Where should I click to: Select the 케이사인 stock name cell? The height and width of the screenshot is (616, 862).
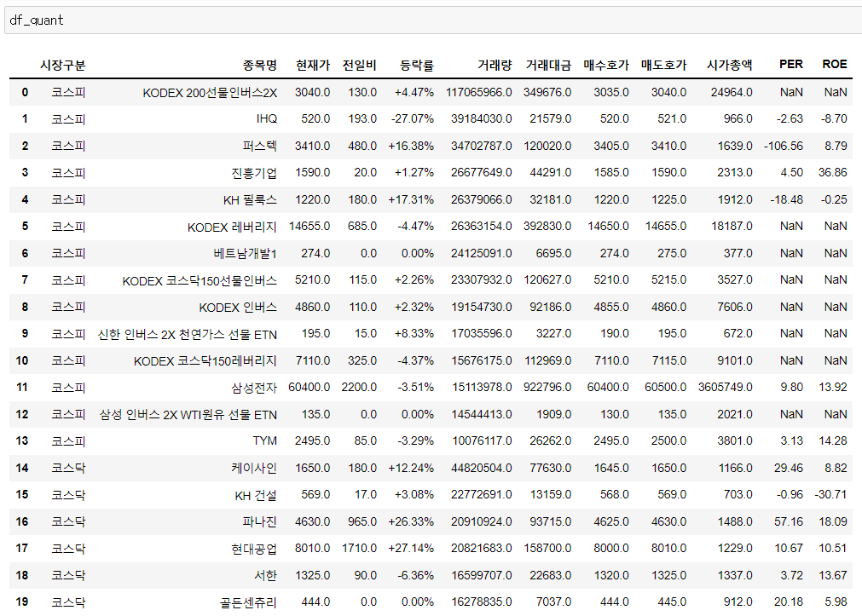[x=254, y=469]
